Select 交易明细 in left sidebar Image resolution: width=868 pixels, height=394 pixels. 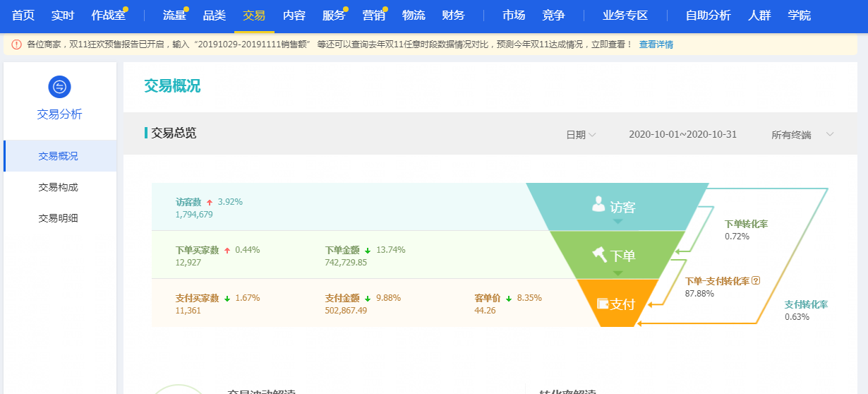[59, 218]
